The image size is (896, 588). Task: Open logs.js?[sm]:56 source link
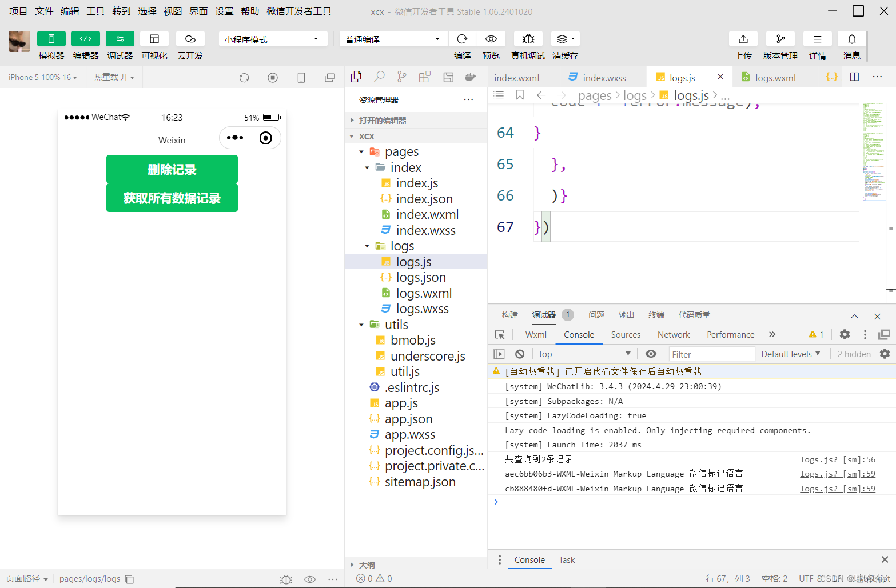coord(837,459)
